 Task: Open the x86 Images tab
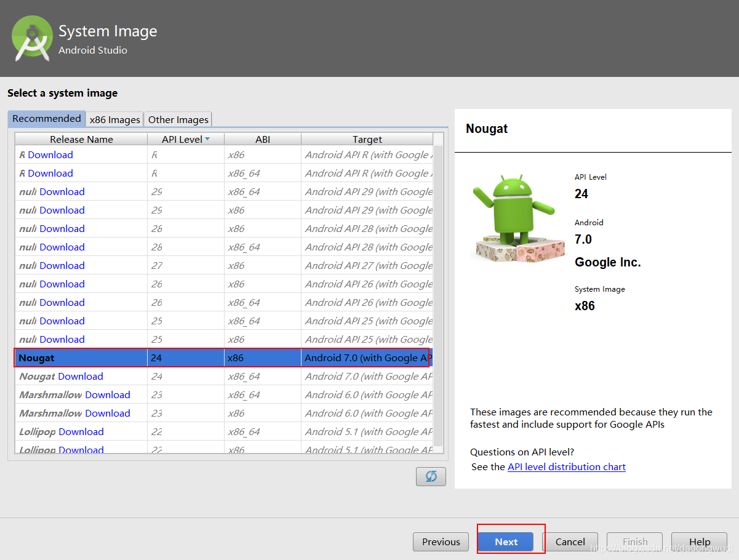pos(114,119)
